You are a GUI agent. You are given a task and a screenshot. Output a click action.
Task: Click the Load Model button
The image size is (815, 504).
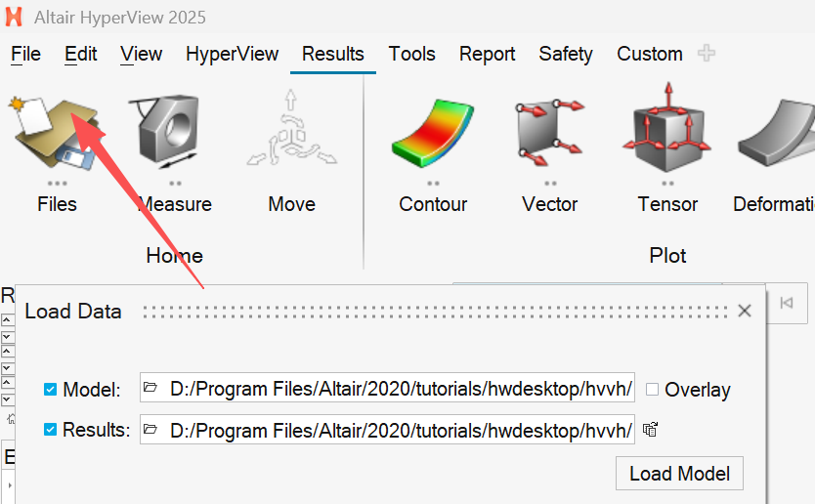679,474
